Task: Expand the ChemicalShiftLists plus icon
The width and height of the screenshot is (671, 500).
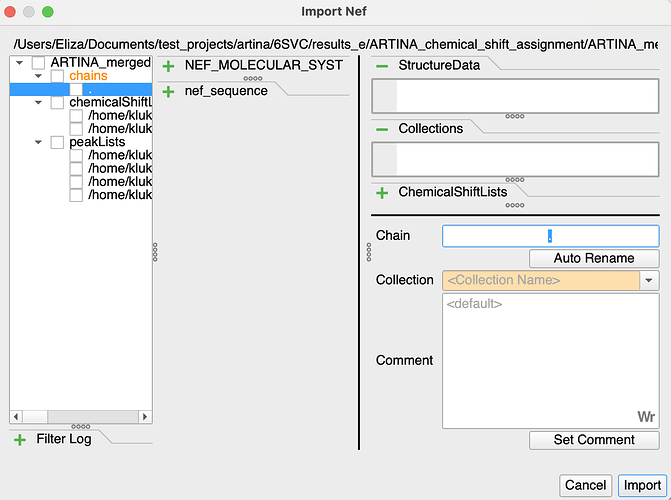Action: [x=382, y=192]
